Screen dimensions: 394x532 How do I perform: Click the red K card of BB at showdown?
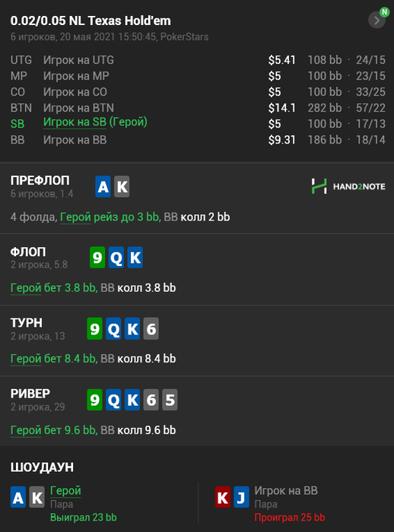click(x=223, y=497)
